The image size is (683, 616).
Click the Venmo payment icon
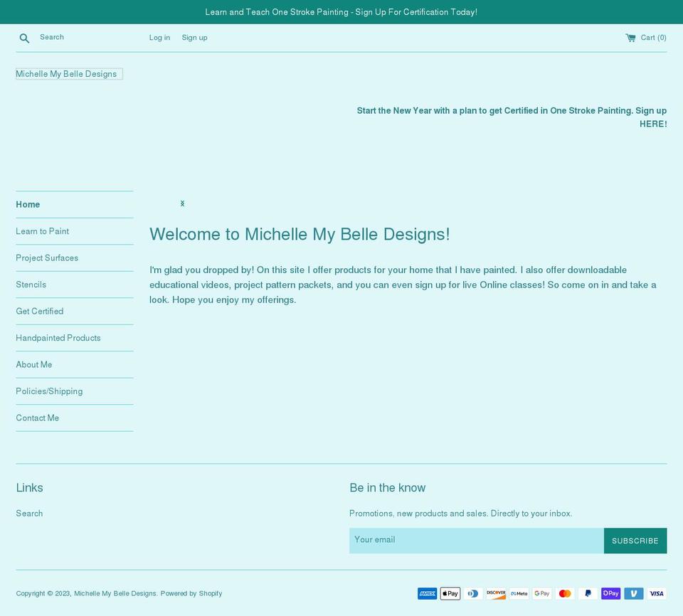point(634,593)
